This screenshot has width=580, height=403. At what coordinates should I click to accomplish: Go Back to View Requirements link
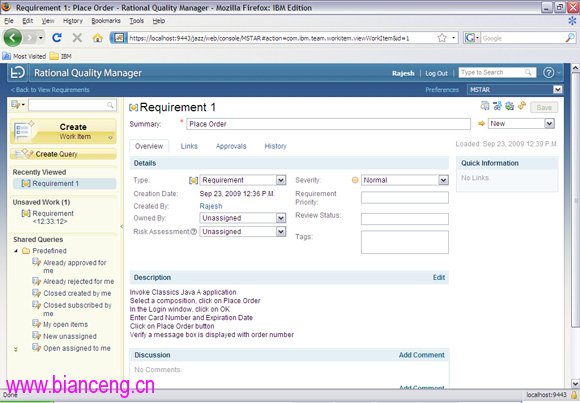coord(50,90)
